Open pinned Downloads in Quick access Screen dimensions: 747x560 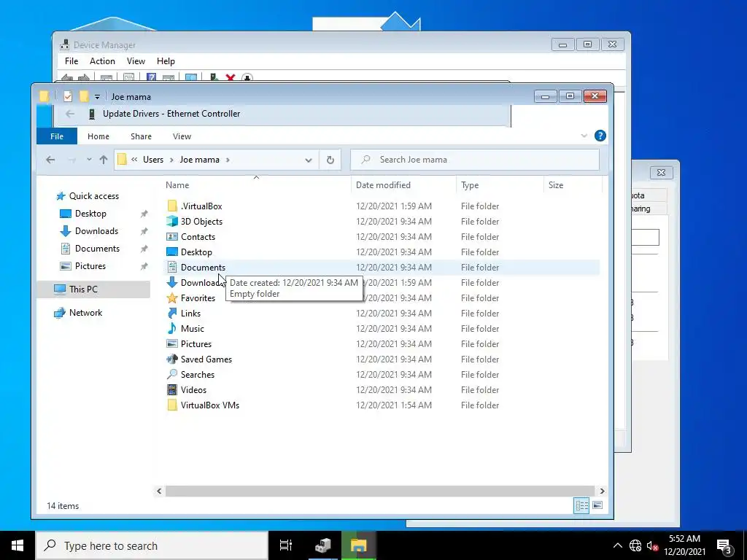point(96,231)
